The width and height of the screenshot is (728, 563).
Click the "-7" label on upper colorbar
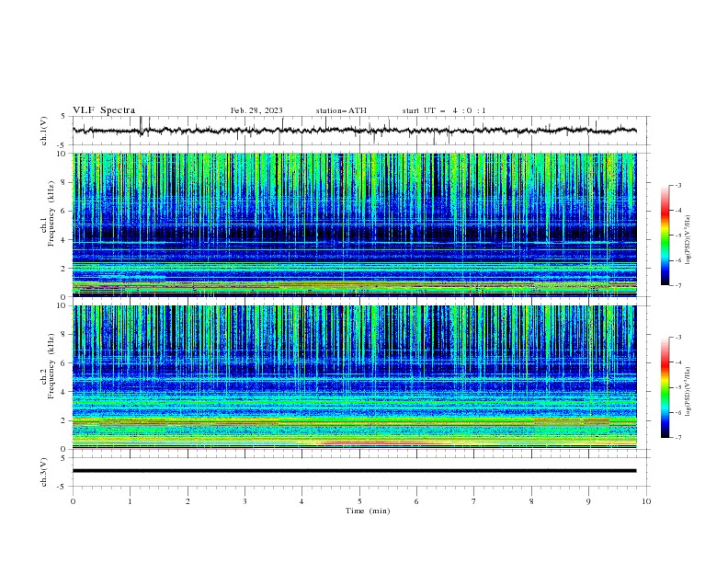tap(677, 285)
